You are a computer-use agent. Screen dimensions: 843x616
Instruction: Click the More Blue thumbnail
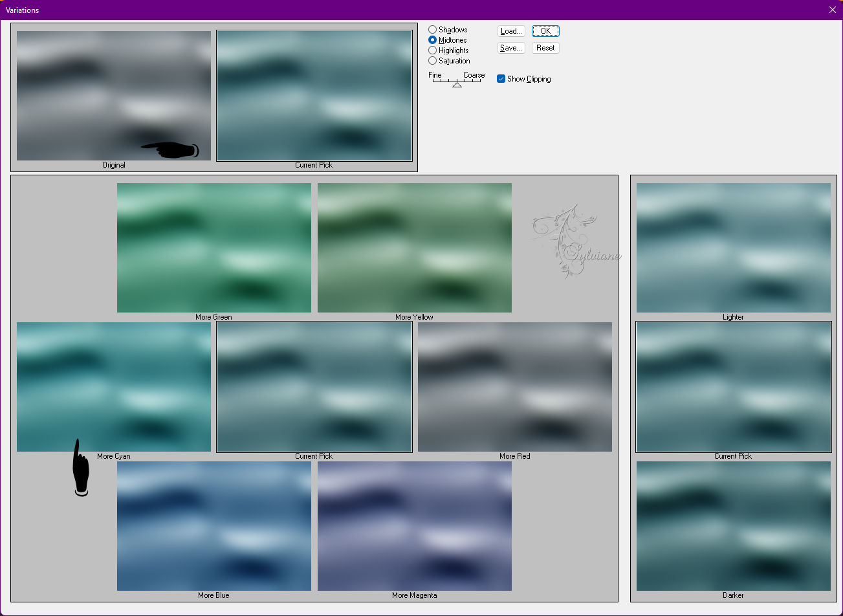(x=214, y=526)
